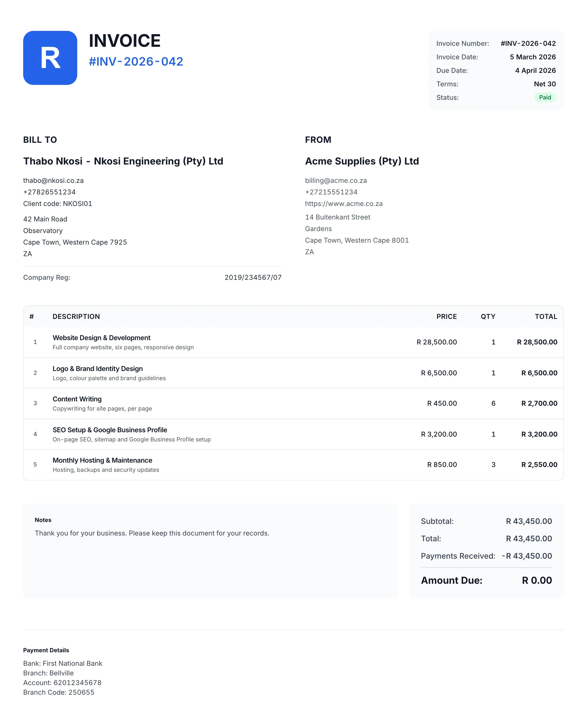The width and height of the screenshot is (587, 728).
Task: Click the Net 30 terms value
Action: (x=545, y=84)
